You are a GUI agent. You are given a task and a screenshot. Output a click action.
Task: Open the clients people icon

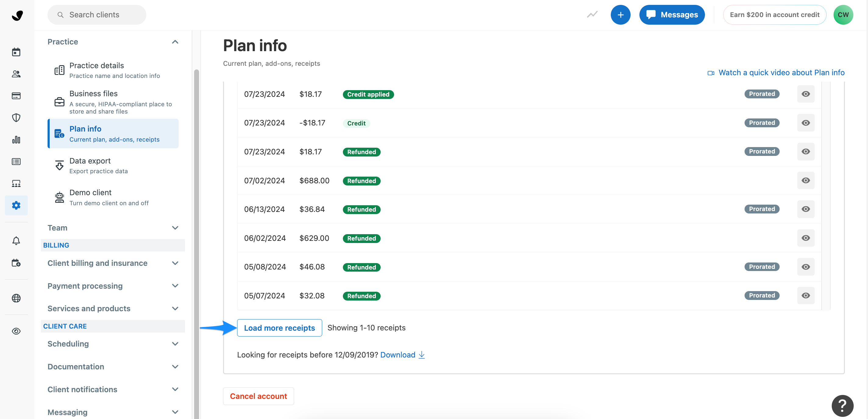tap(16, 74)
